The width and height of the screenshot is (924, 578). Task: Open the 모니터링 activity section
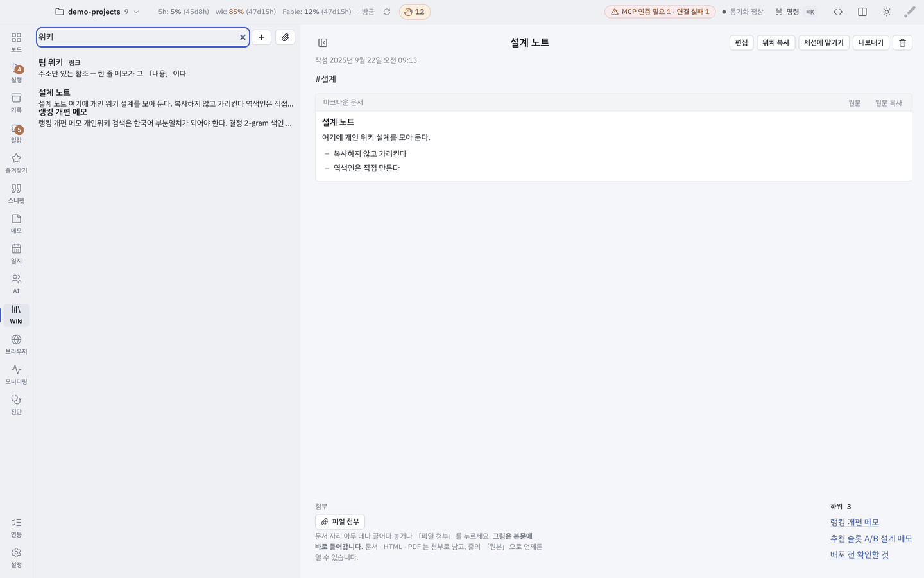[16, 374]
